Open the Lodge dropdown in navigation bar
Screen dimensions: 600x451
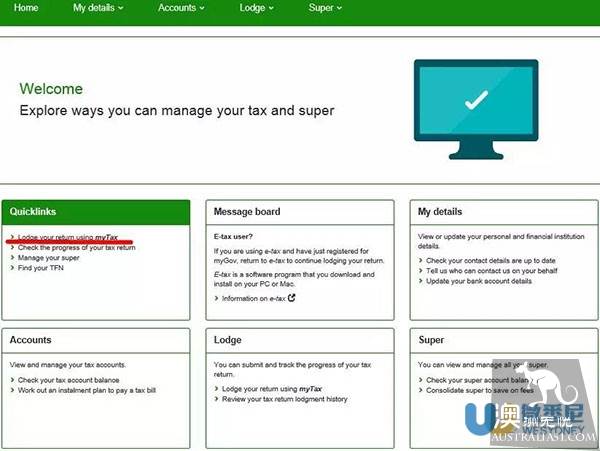click(x=256, y=8)
